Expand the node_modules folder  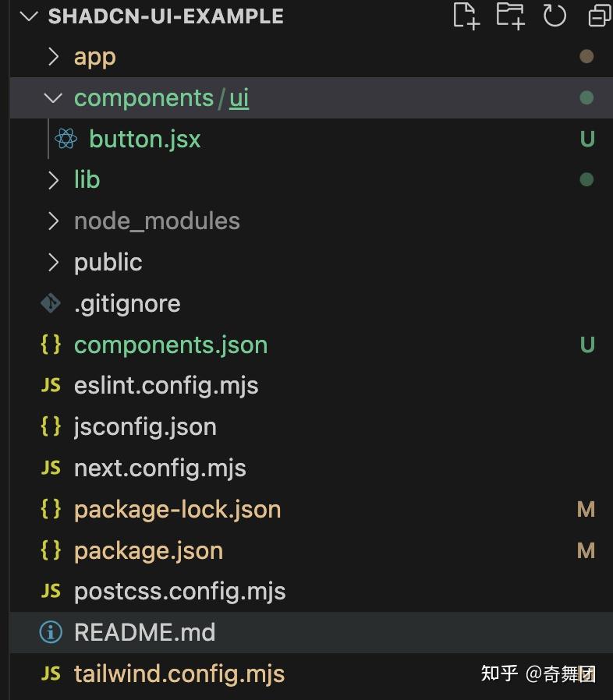point(156,221)
